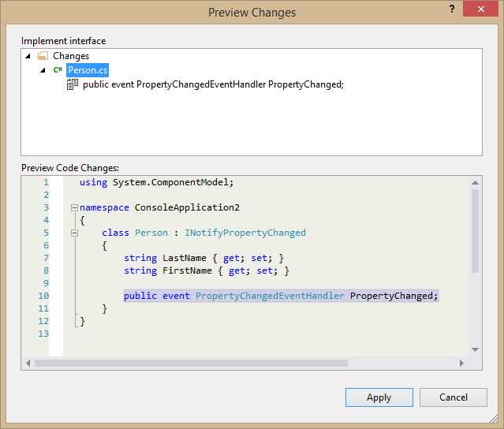Viewport: 504px width, 429px height.
Task: Close the Preview Changes dialog
Action: click(480, 9)
